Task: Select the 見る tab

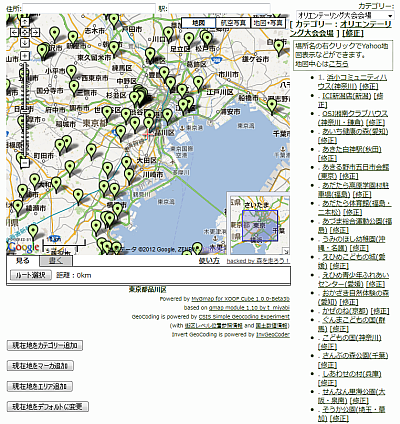Action: click(23, 260)
